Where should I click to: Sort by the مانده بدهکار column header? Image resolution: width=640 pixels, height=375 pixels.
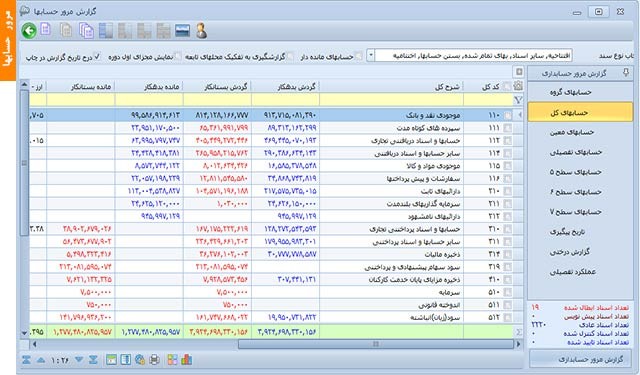pyautogui.click(x=149, y=87)
